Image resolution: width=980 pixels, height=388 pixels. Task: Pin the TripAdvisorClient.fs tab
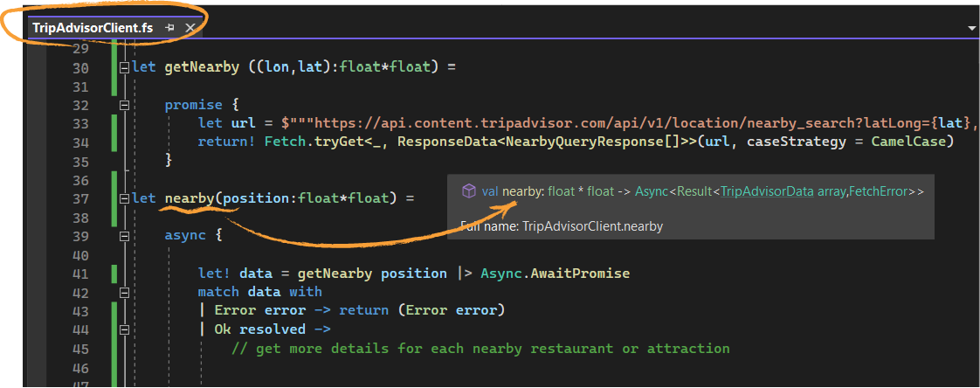click(169, 28)
